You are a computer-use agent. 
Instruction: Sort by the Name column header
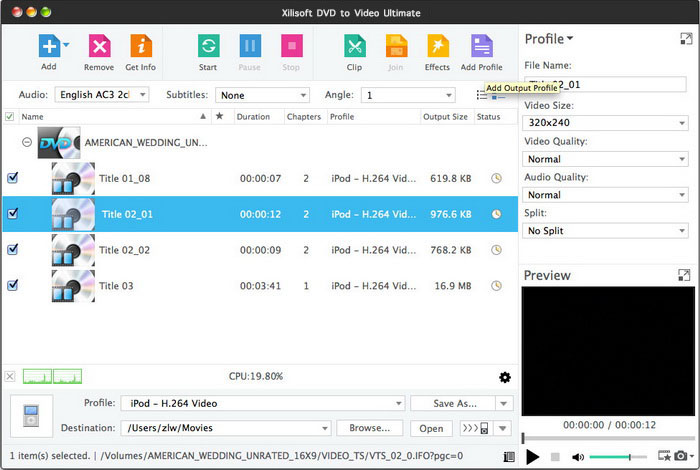pyautogui.click(x=113, y=116)
